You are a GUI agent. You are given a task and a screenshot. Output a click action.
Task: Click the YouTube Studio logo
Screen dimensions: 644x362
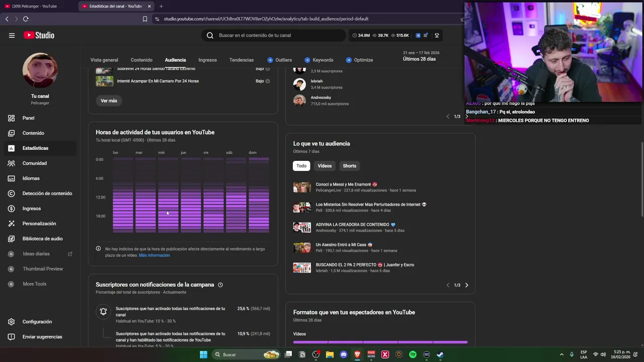pos(39,35)
